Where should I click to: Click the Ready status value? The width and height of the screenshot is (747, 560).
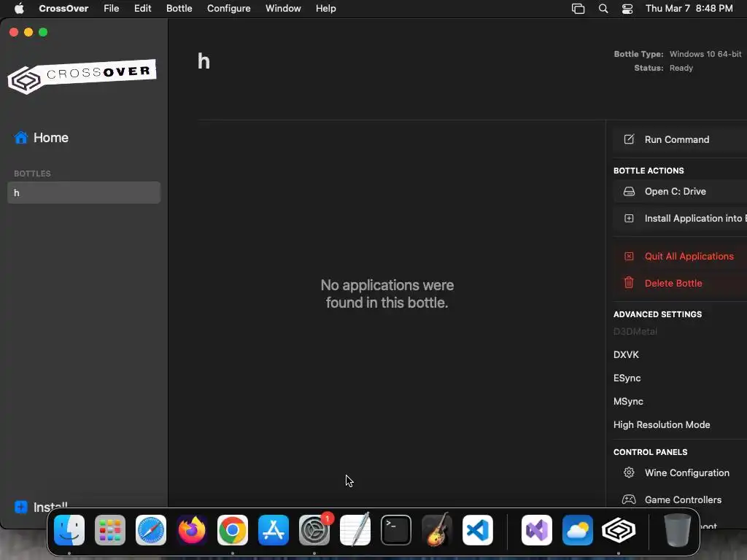point(681,68)
